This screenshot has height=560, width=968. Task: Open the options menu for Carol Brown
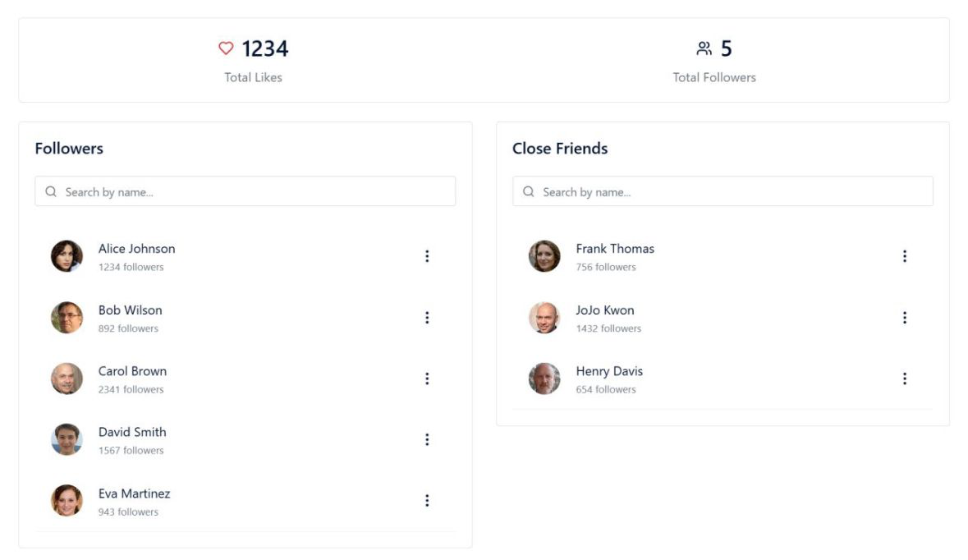(427, 379)
